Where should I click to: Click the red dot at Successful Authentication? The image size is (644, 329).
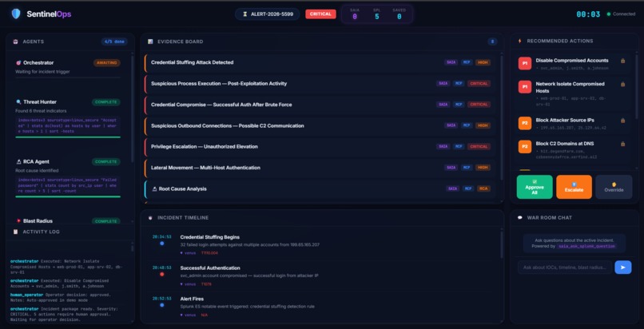pyautogui.click(x=162, y=274)
